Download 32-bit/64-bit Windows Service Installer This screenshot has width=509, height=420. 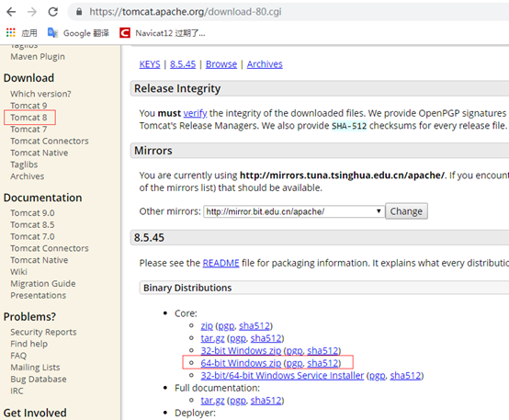[282, 376]
